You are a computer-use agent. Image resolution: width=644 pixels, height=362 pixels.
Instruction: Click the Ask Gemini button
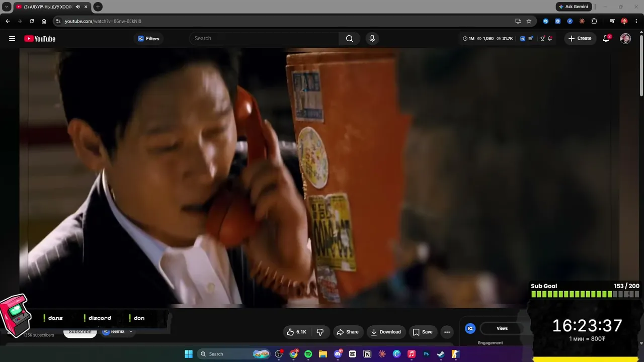574,7
